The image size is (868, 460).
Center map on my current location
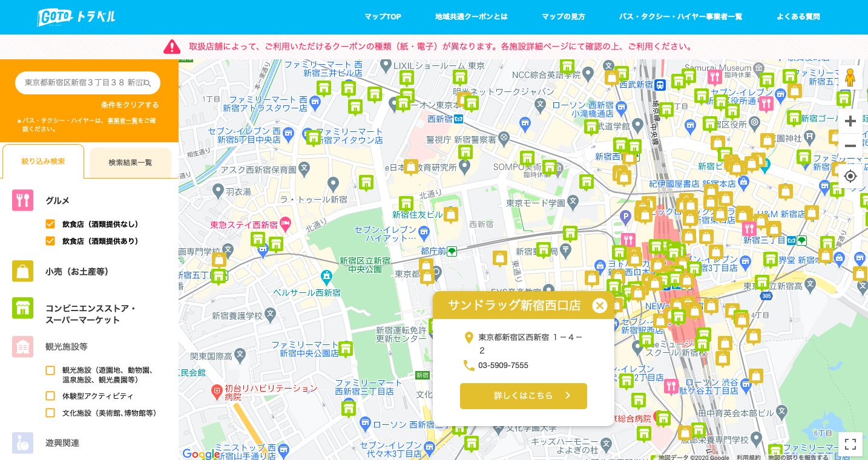850,176
